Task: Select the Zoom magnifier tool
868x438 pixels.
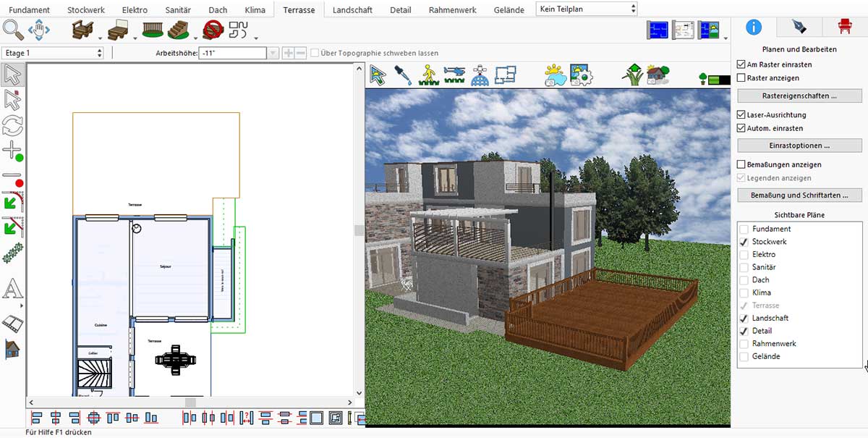Action: [13, 30]
